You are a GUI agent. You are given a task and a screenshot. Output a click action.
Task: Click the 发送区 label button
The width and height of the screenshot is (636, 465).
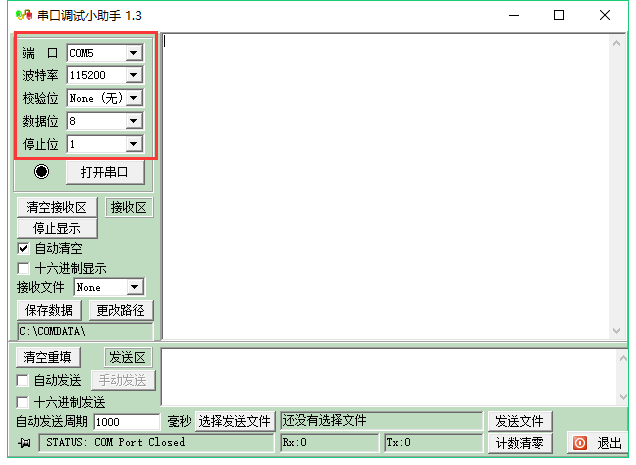128,357
